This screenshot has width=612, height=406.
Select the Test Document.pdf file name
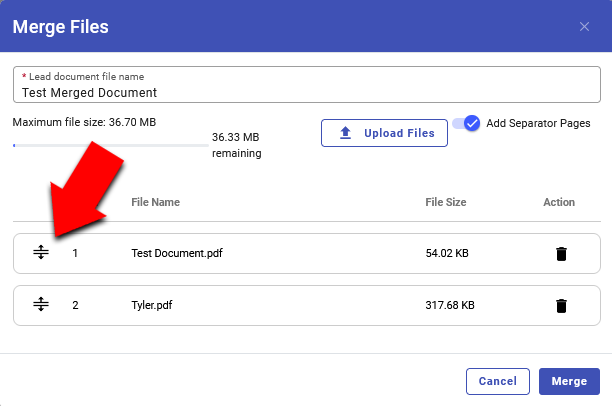177,253
